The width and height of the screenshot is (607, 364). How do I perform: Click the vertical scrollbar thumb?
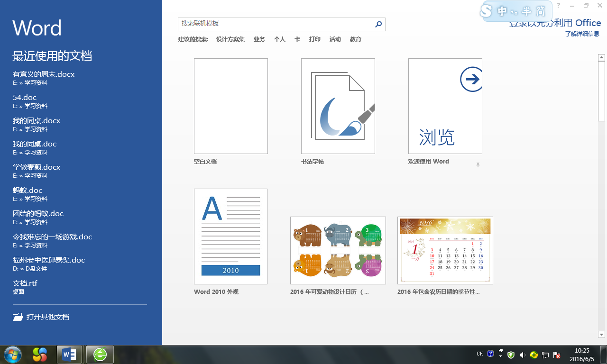601,91
